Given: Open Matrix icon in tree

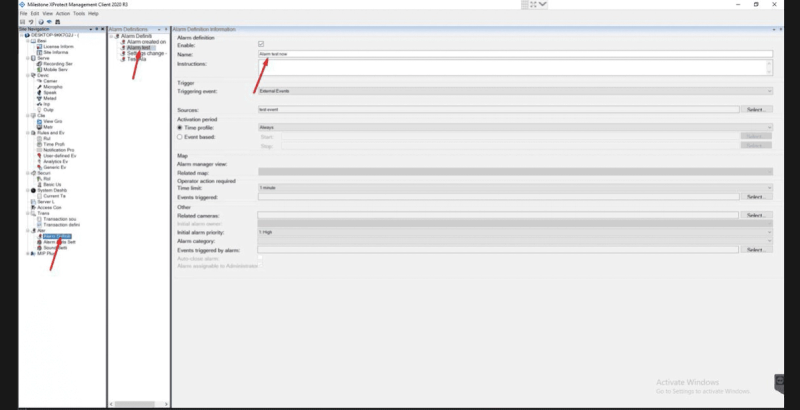Looking at the screenshot, I should click(x=39, y=127).
